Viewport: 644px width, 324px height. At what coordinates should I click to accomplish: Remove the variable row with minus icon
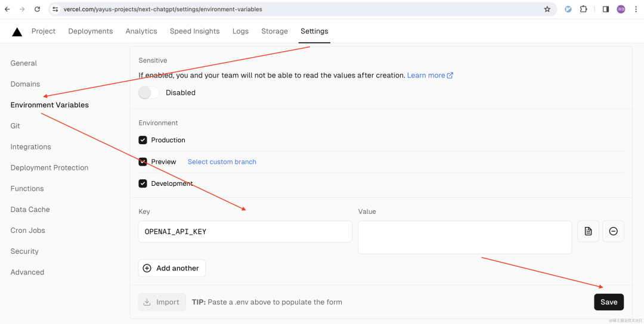(x=613, y=231)
